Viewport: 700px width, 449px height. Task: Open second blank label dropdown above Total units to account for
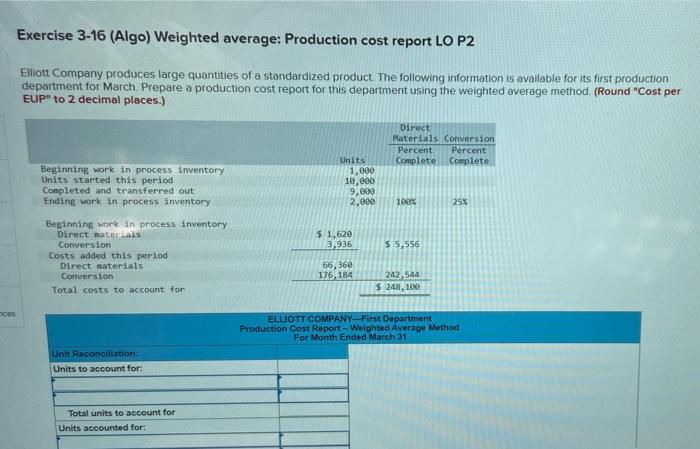tap(166, 397)
